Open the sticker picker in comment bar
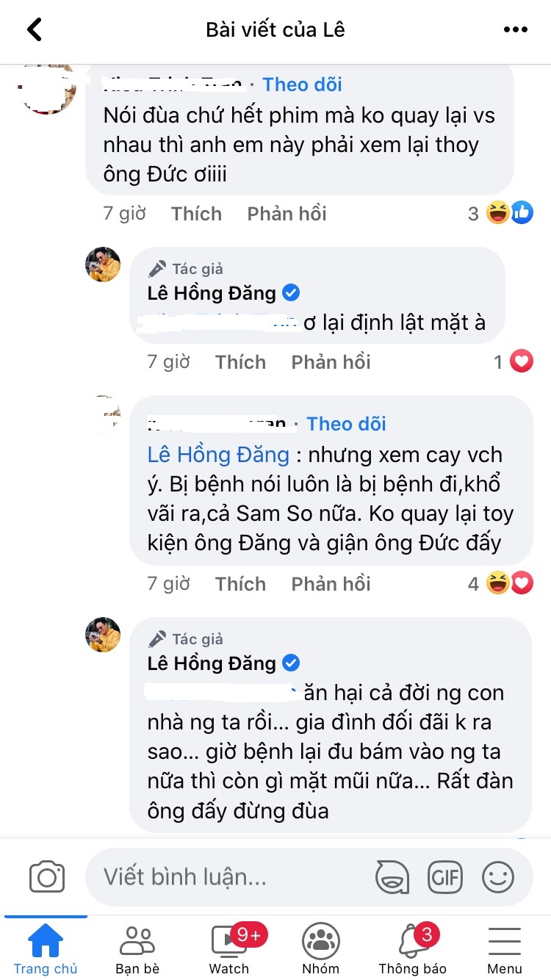Image resolution: width=551 pixels, height=980 pixels. [393, 876]
